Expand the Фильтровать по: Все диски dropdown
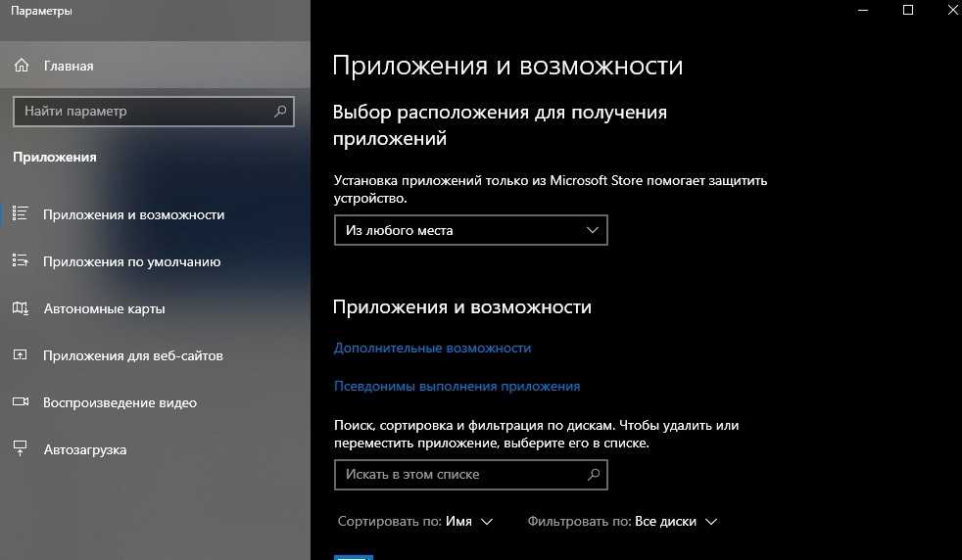The height and width of the screenshot is (560, 962). [622, 522]
